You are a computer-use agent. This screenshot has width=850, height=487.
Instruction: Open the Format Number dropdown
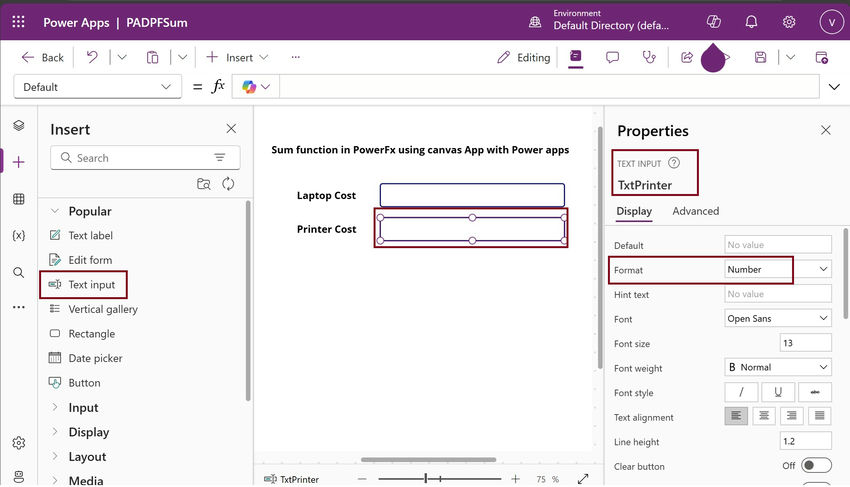[778, 269]
